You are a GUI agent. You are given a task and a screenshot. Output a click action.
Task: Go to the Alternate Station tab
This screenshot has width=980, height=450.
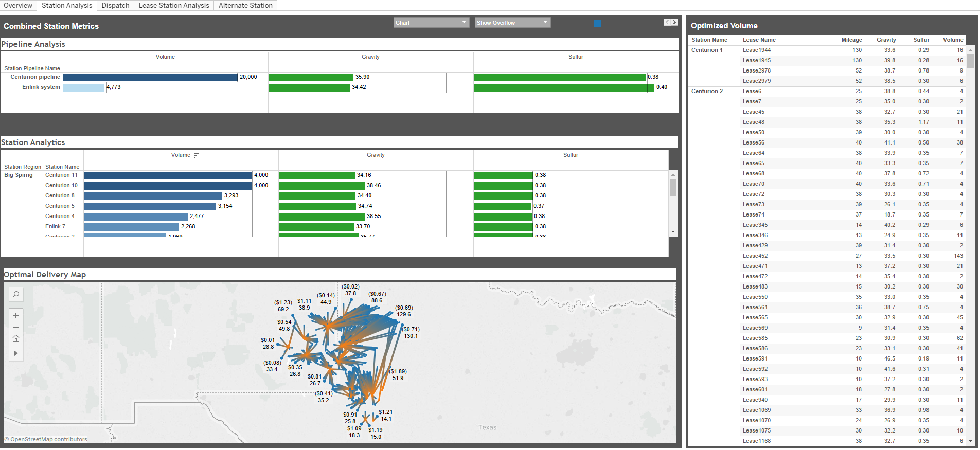(245, 5)
